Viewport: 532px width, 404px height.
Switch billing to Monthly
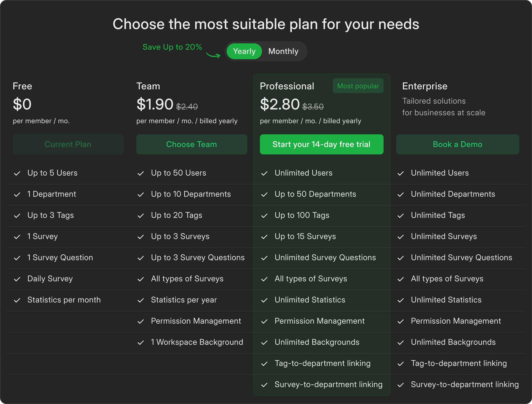pos(283,51)
